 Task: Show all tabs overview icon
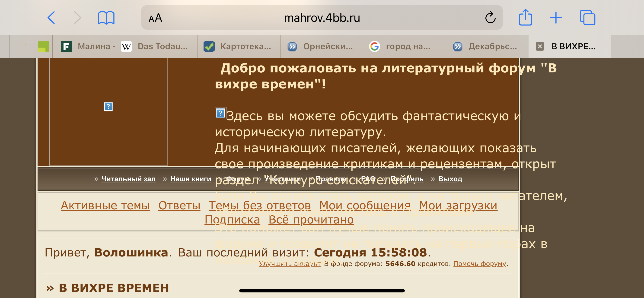click(587, 17)
